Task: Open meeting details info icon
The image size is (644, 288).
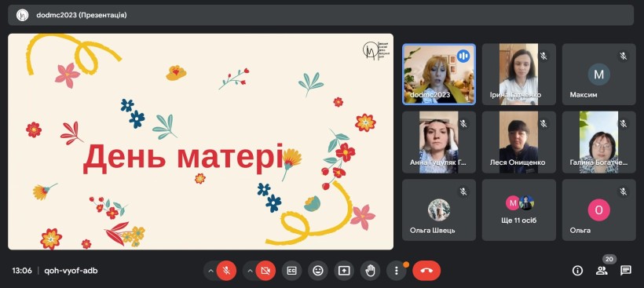Action: click(578, 271)
